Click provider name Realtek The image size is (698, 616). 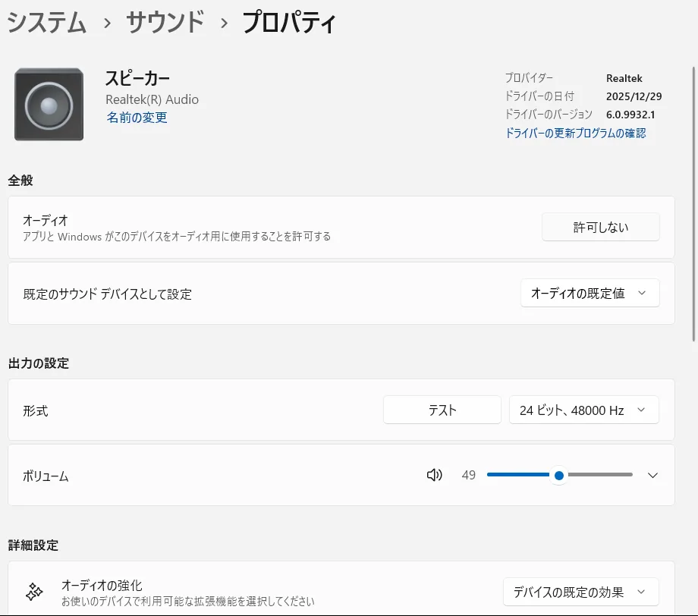point(624,78)
